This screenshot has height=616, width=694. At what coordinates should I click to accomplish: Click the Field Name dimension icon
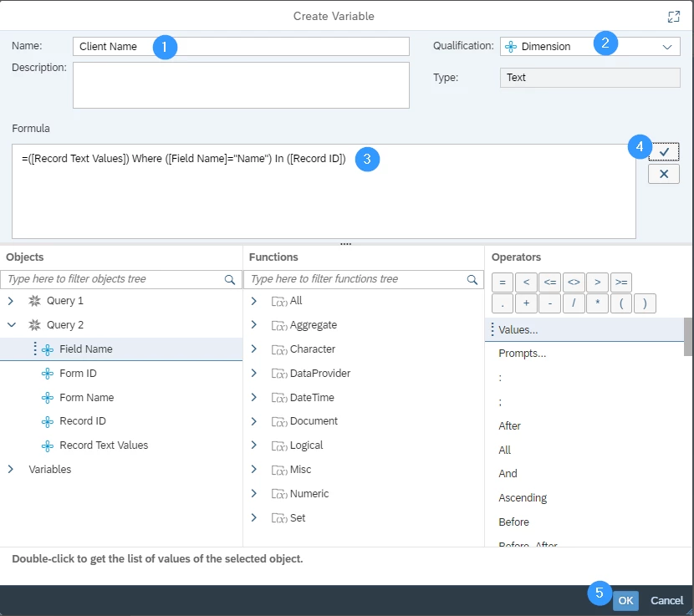[x=48, y=349]
